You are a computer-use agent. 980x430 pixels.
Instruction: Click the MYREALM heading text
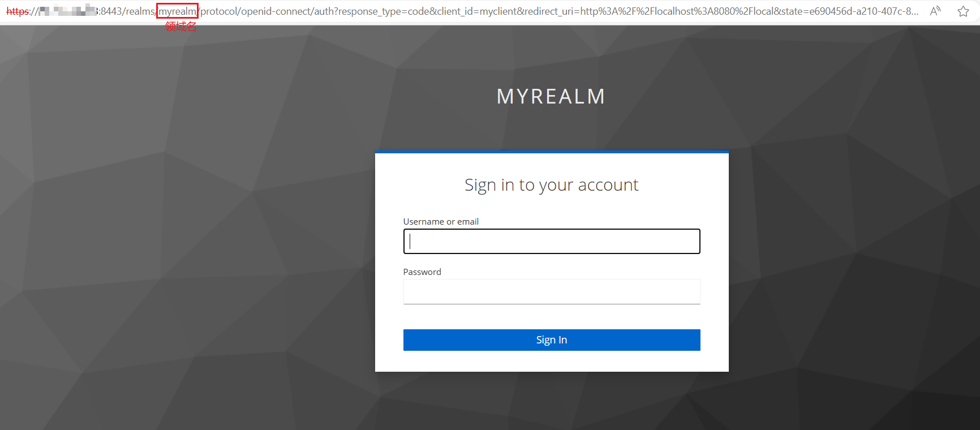click(x=551, y=97)
